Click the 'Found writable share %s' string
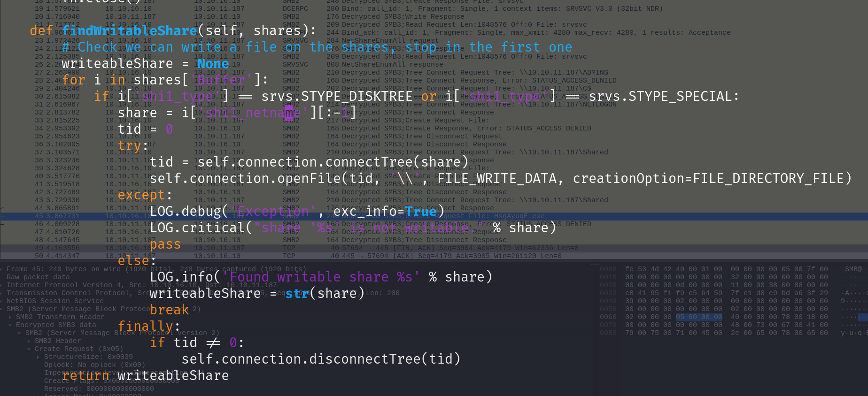 tap(321, 277)
